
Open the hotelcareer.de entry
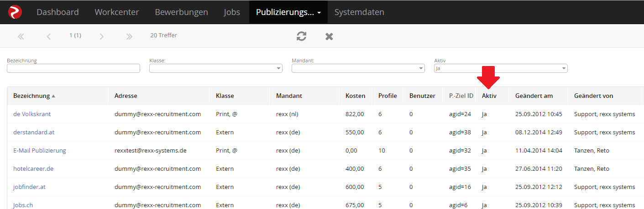pyautogui.click(x=33, y=168)
